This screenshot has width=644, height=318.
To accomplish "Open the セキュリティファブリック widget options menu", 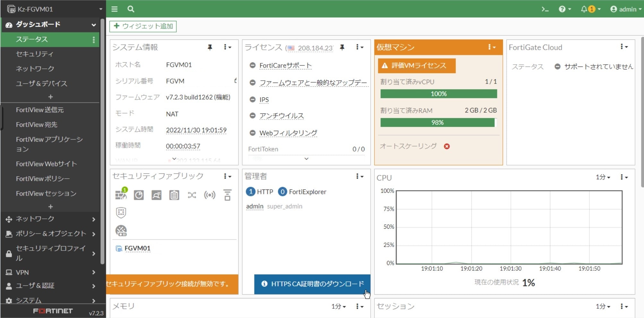I will (227, 176).
